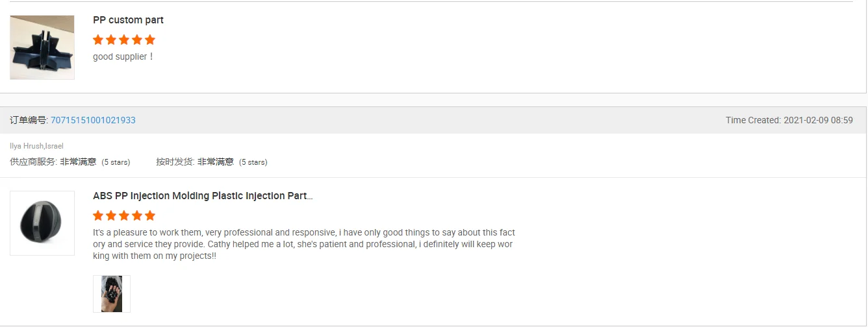Viewport: 868px width, 327px height.
Task: Open order number 70715151001021933
Action: 93,120
